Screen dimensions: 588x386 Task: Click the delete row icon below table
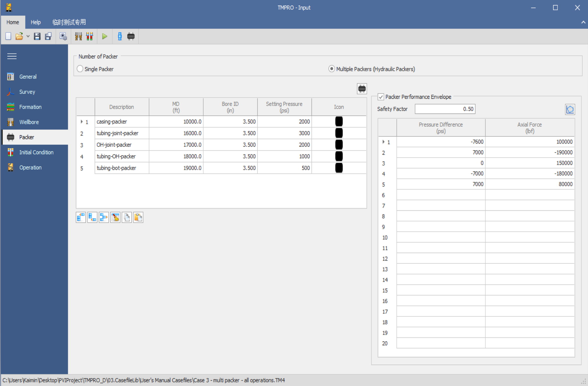[x=104, y=217]
